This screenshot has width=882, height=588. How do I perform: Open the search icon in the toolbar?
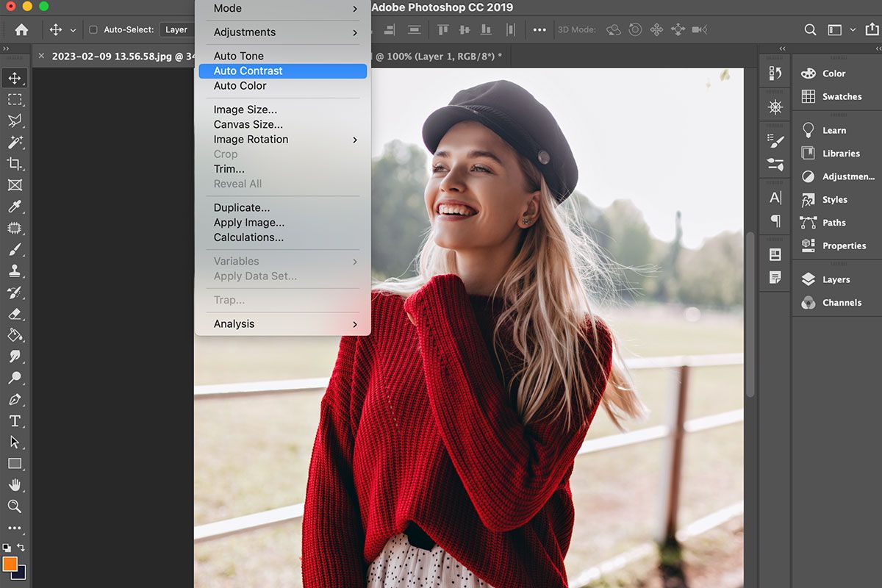coord(810,30)
